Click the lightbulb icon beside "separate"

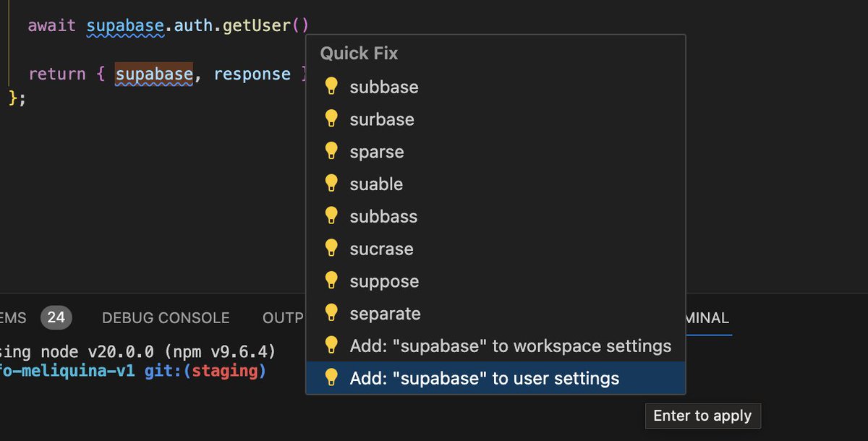[331, 313]
